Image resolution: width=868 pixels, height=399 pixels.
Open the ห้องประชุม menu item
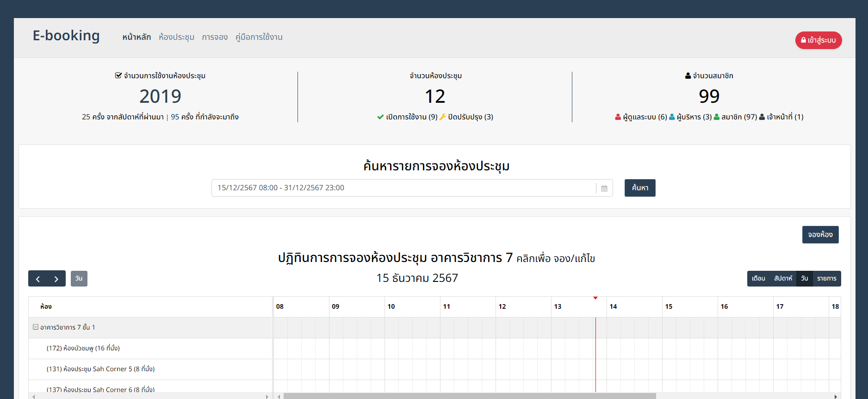176,37
